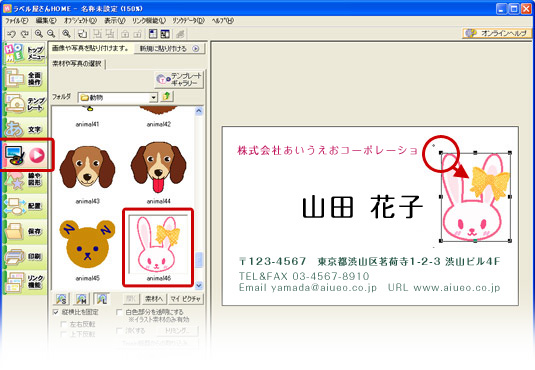The height and width of the screenshot is (370, 535).
Task: Click the トリミング... button
Action: pos(177,331)
